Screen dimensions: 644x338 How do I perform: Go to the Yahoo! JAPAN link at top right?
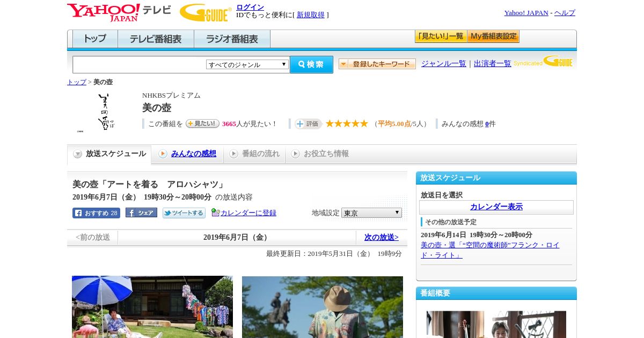526,13
